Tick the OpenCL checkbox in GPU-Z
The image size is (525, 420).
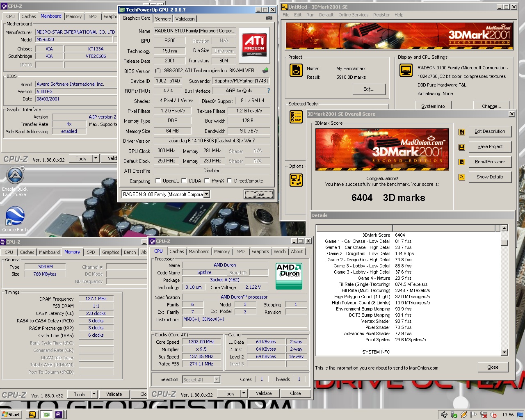(158, 180)
